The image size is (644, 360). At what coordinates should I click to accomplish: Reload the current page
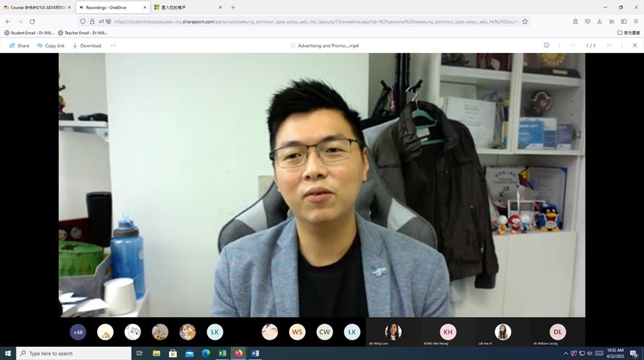click(32, 21)
